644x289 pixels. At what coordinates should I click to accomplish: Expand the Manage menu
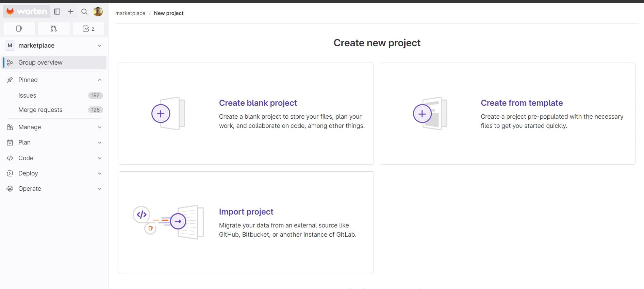[54, 127]
